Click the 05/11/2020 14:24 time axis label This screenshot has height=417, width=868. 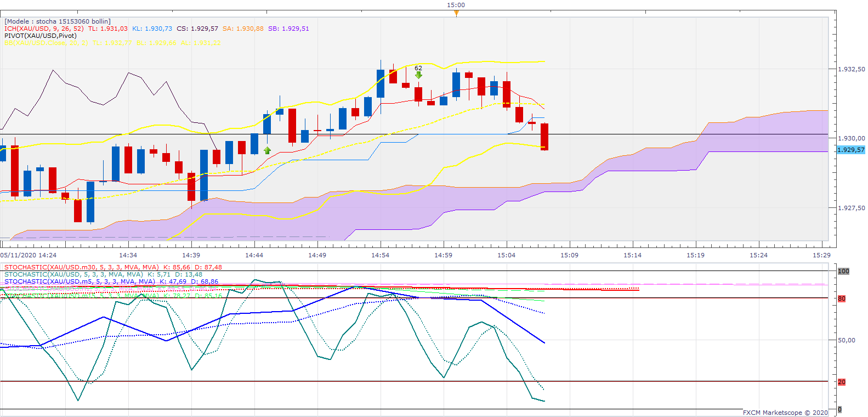tap(29, 255)
